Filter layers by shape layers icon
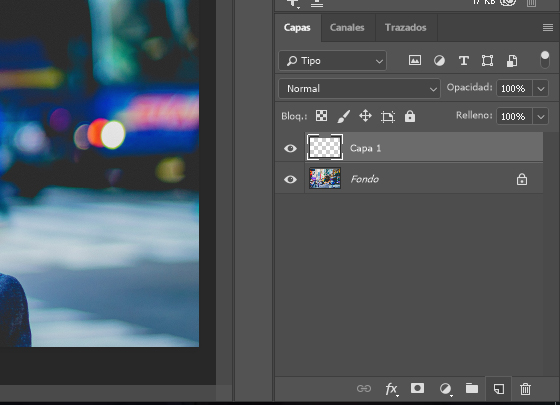This screenshot has height=405, width=560. click(x=488, y=61)
